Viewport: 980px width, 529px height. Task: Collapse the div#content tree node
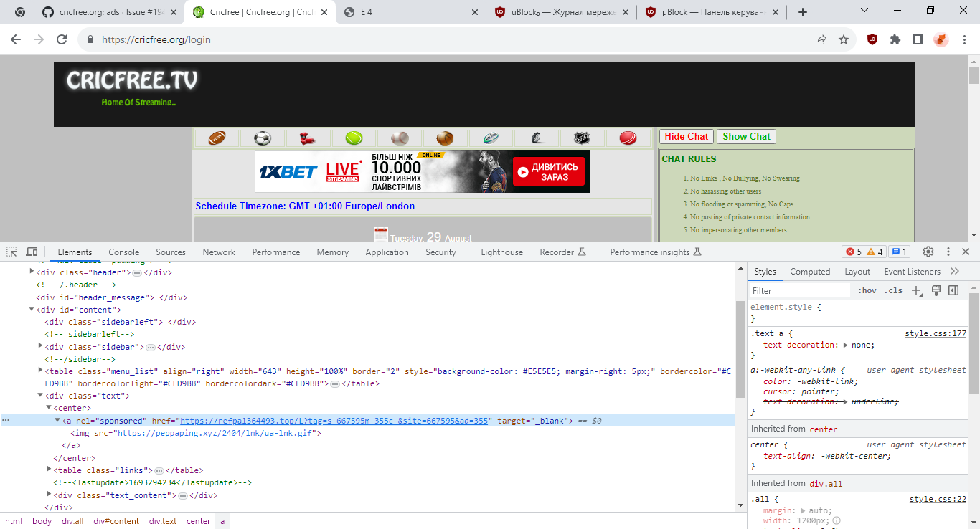(x=32, y=309)
